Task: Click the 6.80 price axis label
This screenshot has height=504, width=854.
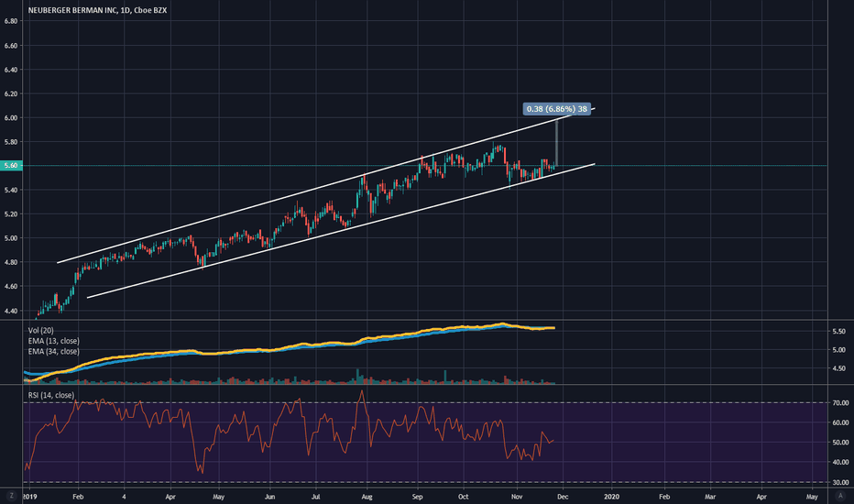Action: tap(11, 21)
